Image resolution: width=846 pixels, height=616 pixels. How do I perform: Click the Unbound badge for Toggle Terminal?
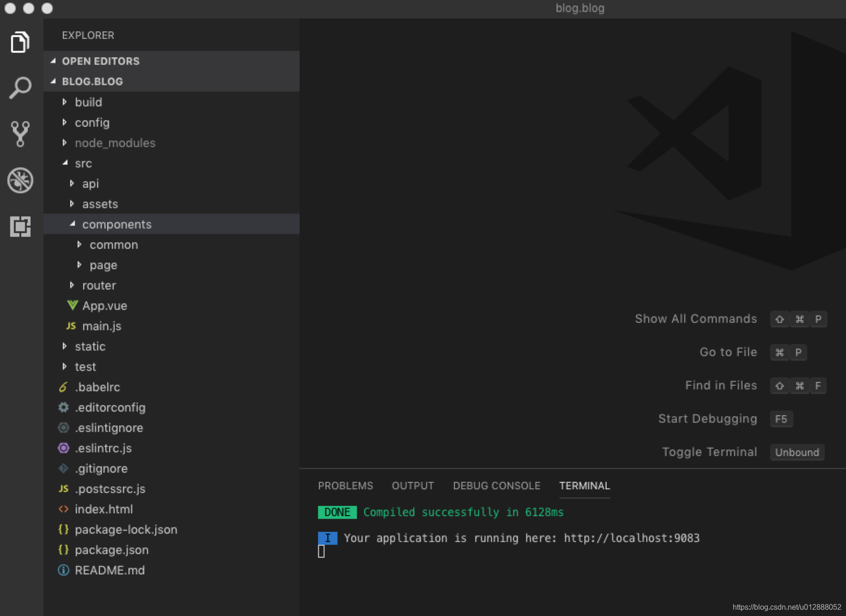(x=797, y=452)
